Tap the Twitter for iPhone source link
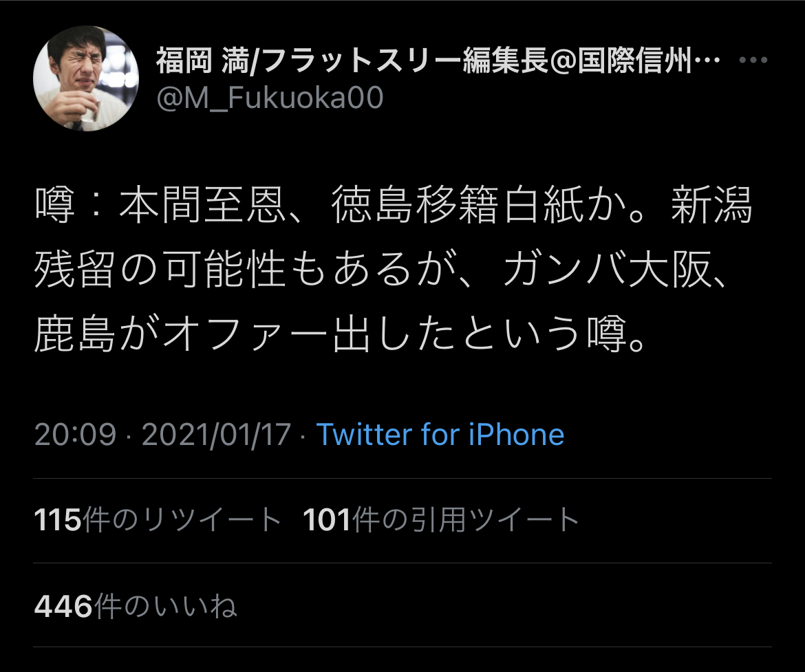Viewport: 805px width, 672px height. (x=440, y=435)
